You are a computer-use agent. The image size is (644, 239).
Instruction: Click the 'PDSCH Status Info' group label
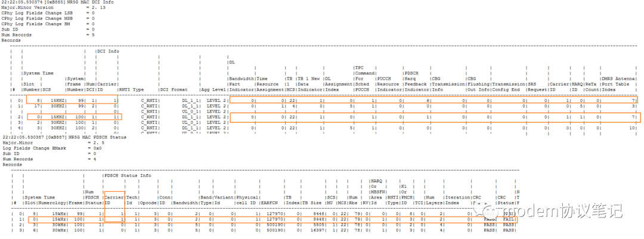pyautogui.click(x=128, y=175)
